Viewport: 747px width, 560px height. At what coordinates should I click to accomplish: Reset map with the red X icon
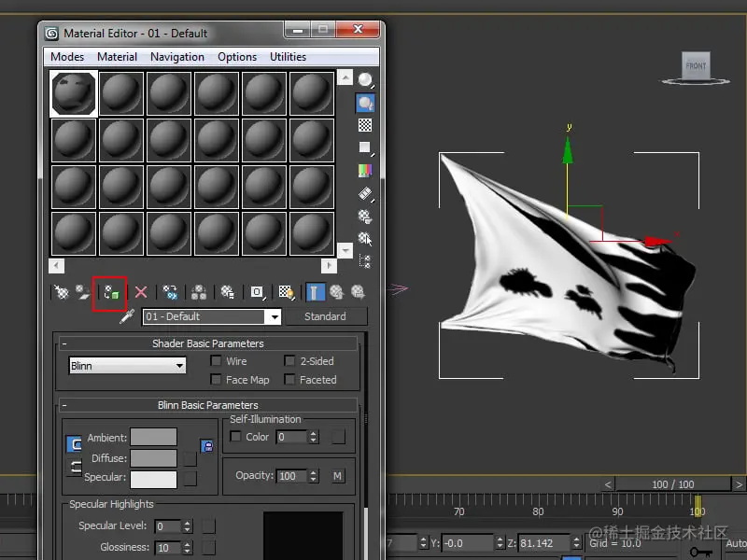point(141,292)
